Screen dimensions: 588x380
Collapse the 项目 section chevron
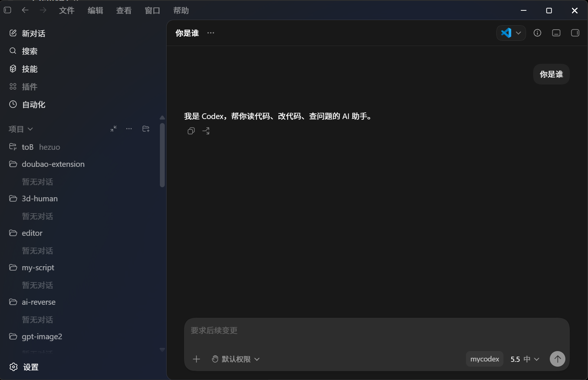pos(30,129)
